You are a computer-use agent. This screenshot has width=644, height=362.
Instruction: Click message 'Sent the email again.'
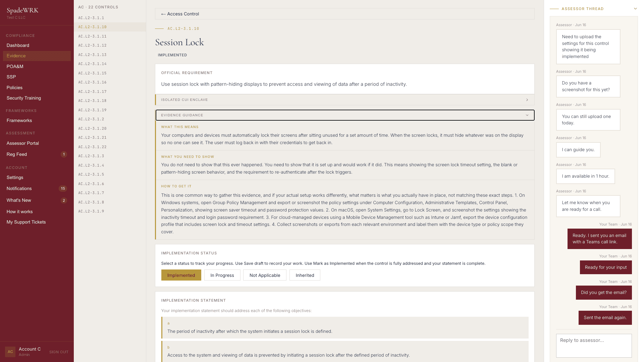(605, 318)
